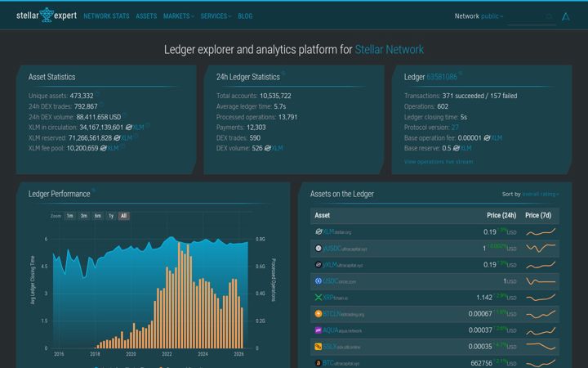Follow the Stellar Network heading link
Viewport: 588px width, 368px height.
pos(389,49)
